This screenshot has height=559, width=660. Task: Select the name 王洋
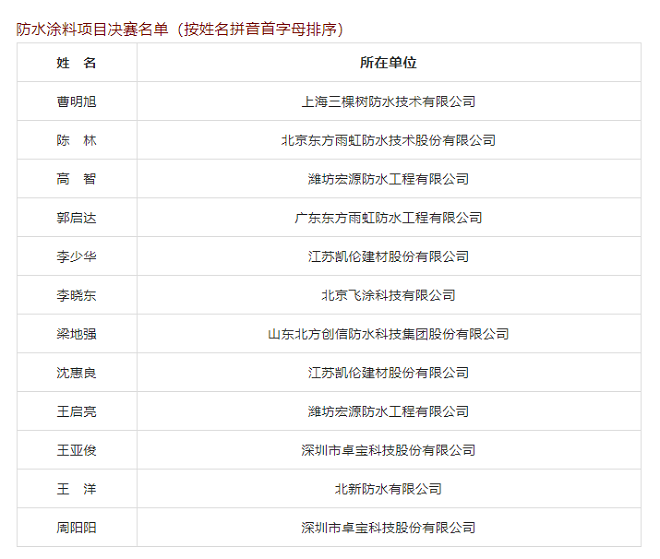76,489
